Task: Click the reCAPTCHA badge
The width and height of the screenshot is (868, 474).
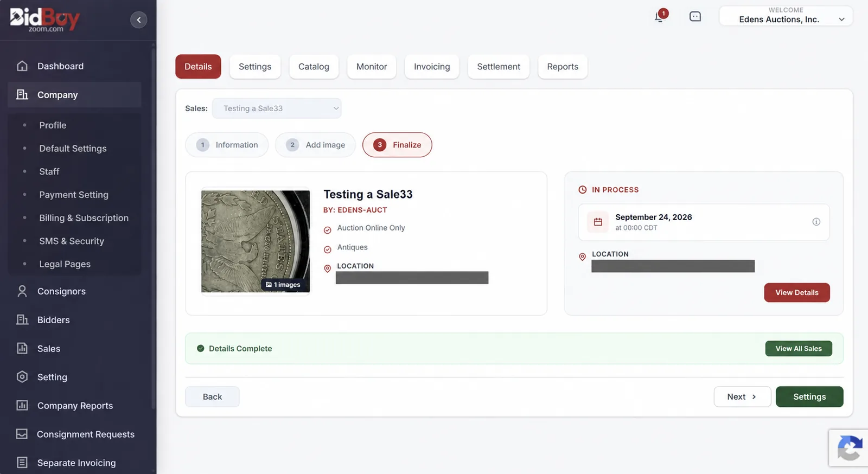Action: pyautogui.click(x=848, y=448)
